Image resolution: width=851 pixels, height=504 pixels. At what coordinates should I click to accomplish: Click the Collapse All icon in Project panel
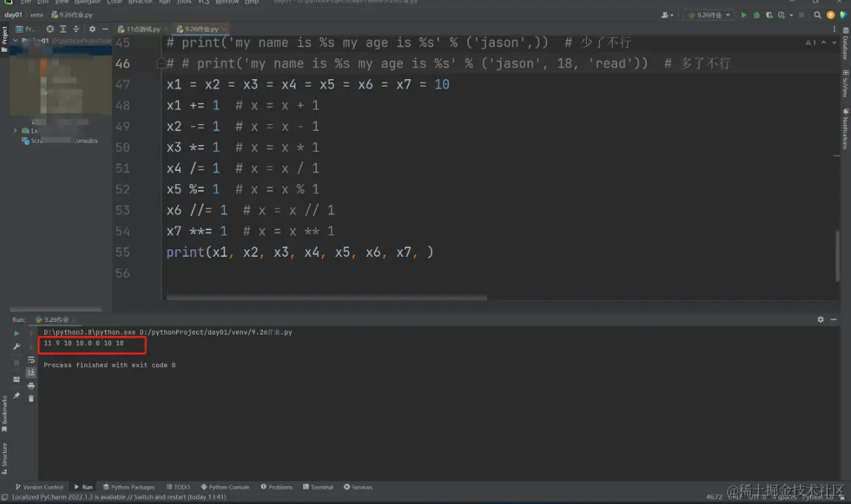[76, 29]
